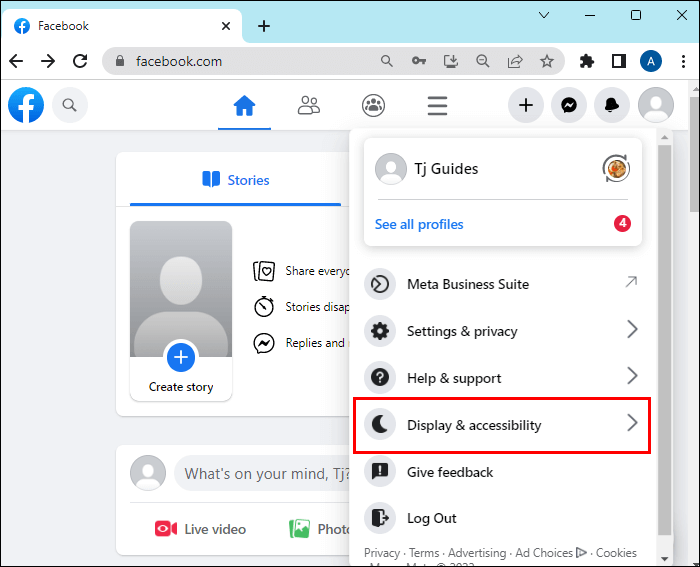Open Settings & privacy
The width and height of the screenshot is (700, 567).
click(x=502, y=331)
